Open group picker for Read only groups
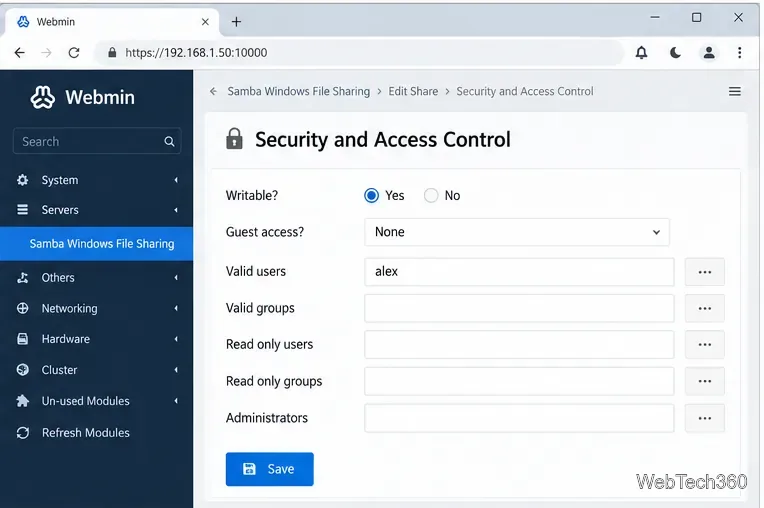Screen dimensions: 764x508 pyautogui.click(x=705, y=381)
